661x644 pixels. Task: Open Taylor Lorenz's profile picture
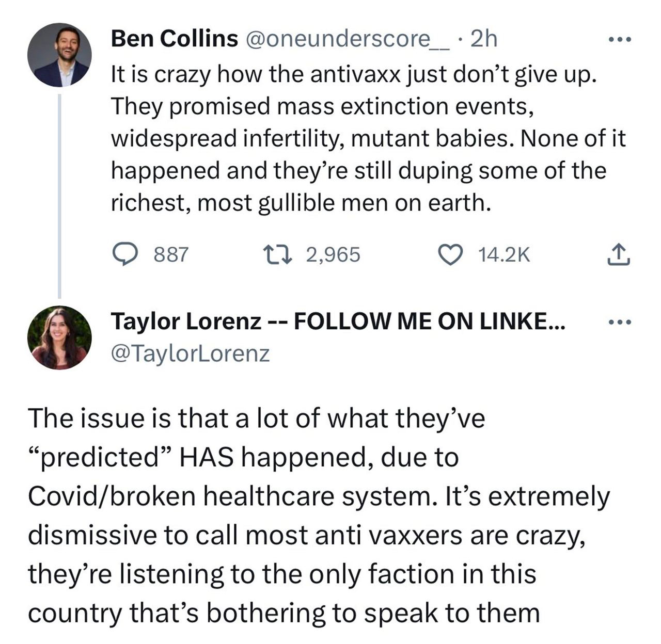[59, 337]
